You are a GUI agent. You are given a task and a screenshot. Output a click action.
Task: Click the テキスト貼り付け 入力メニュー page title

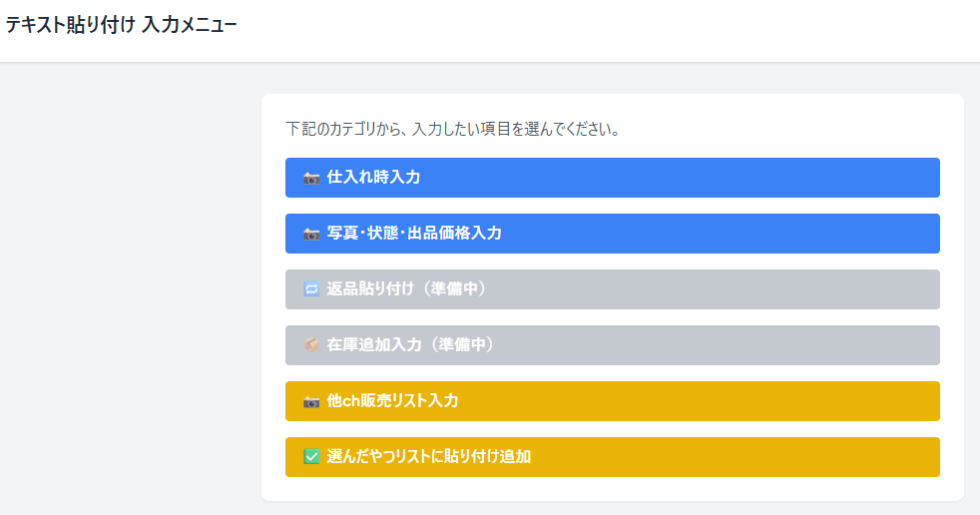pos(121,25)
